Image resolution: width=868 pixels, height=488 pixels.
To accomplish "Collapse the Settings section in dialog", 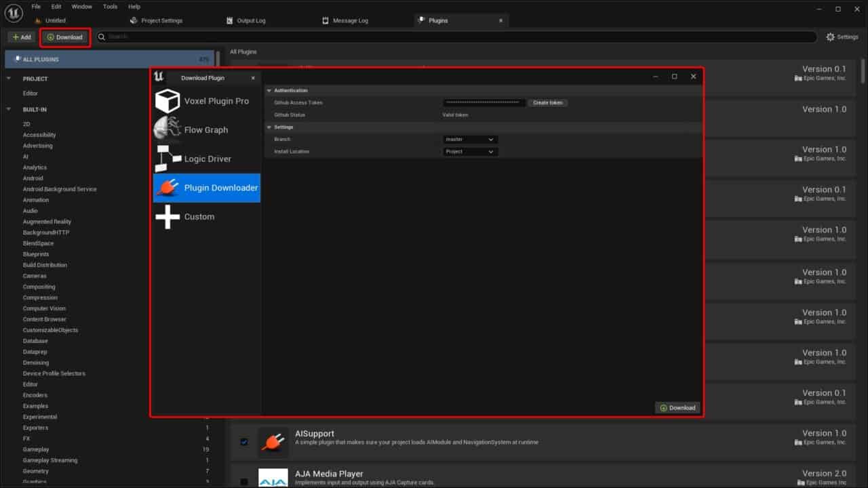I will 269,127.
